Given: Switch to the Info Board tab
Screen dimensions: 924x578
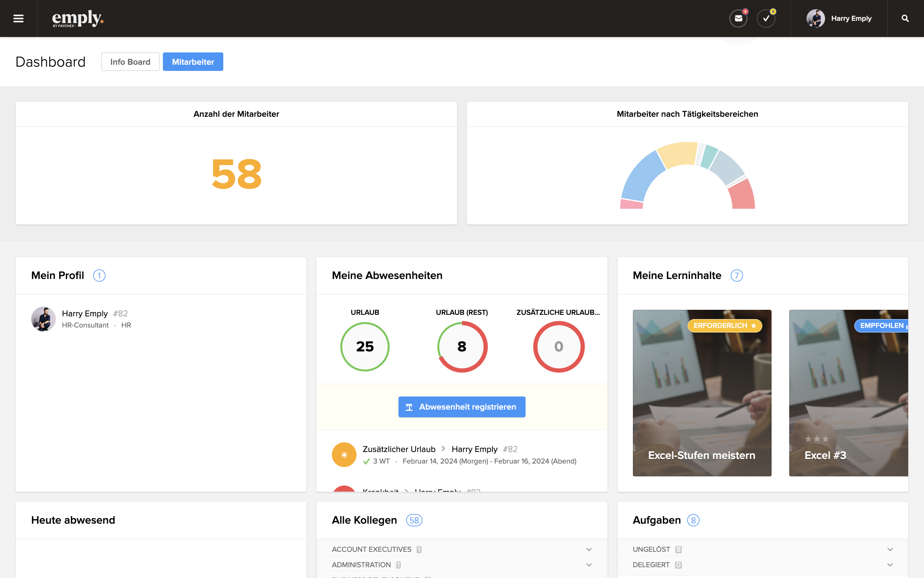Looking at the screenshot, I should (130, 62).
